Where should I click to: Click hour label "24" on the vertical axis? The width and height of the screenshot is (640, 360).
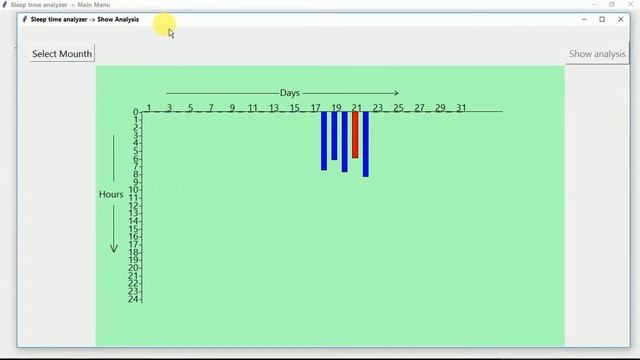(x=133, y=299)
